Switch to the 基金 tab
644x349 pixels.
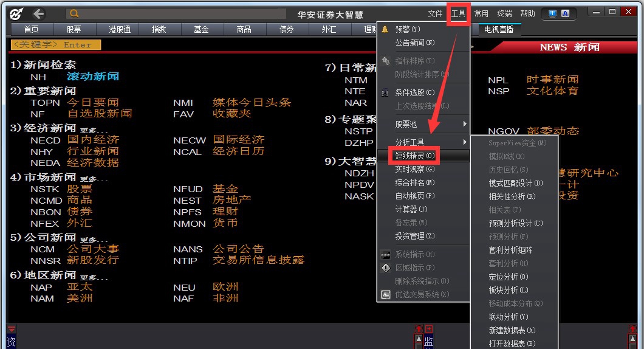coord(202,29)
